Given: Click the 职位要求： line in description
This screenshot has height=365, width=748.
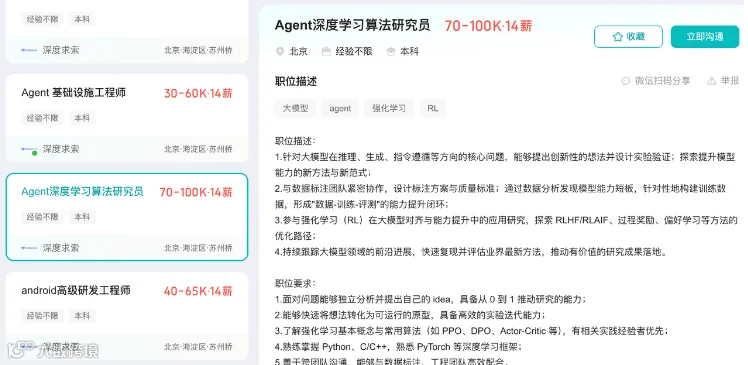Looking at the screenshot, I should [x=295, y=284].
